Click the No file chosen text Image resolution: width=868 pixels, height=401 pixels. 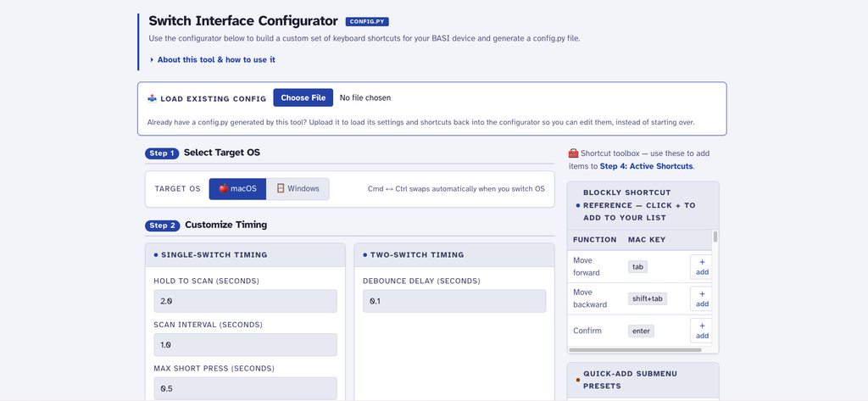click(x=365, y=98)
